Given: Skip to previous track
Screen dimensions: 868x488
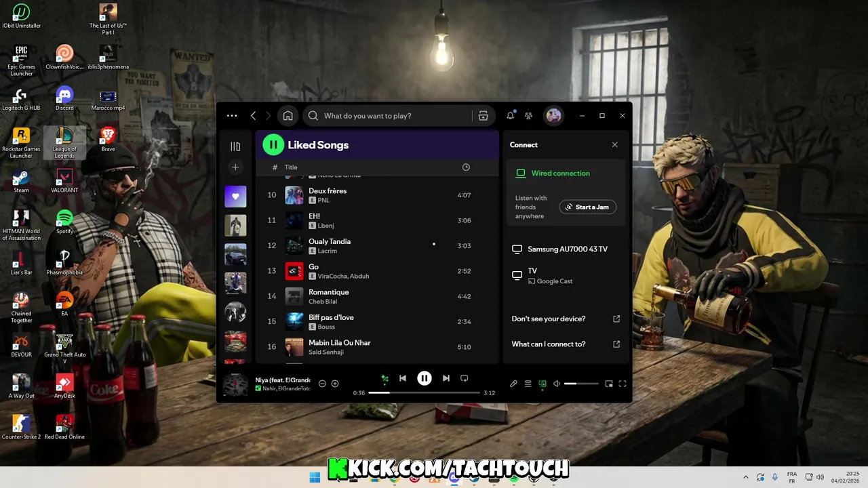Looking at the screenshot, I should tap(403, 378).
